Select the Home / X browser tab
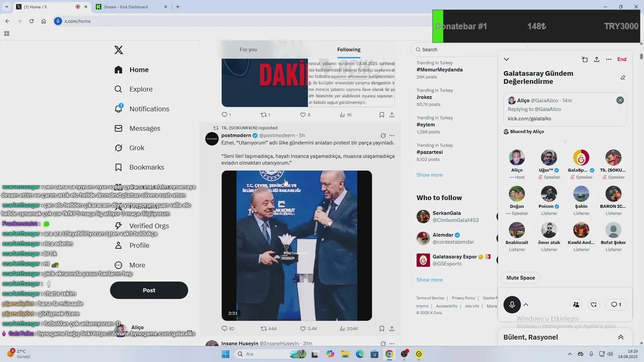This screenshot has height=362, width=644. [x=50, y=7]
